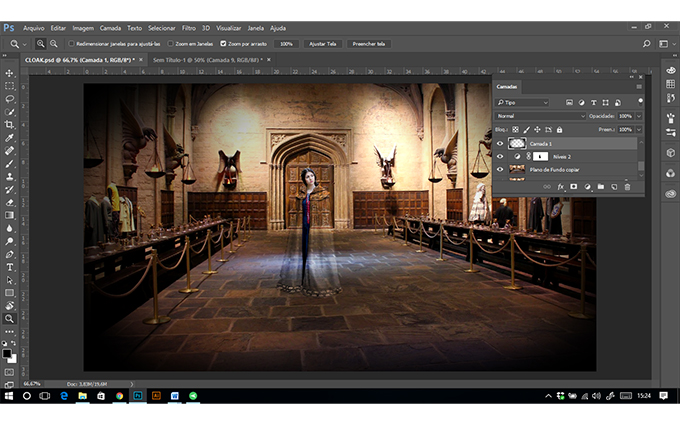
Task: Select the Crop tool
Action: [9, 125]
